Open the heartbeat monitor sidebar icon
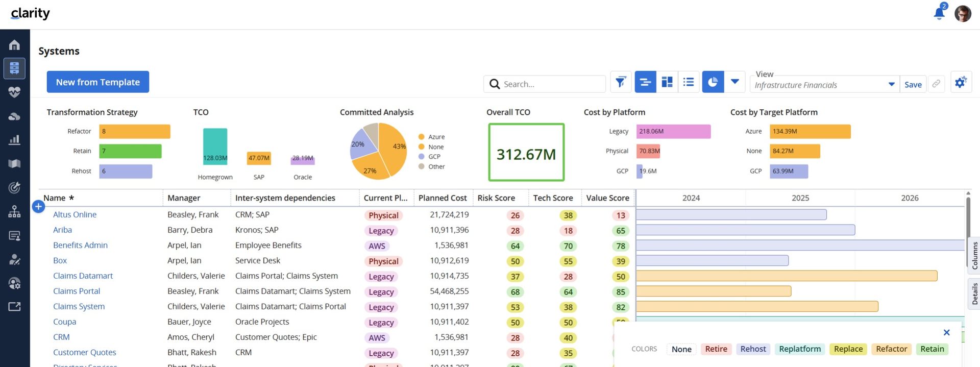Image resolution: width=980 pixels, height=367 pixels. coord(14,92)
